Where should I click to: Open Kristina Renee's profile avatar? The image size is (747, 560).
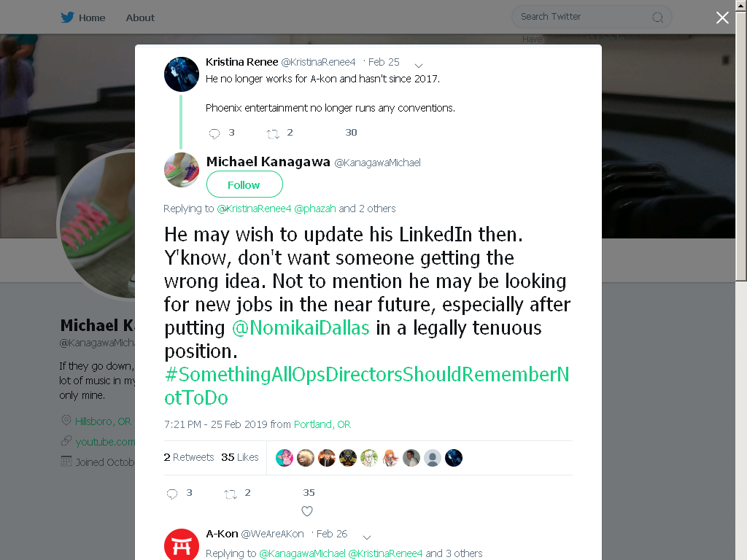tap(182, 74)
